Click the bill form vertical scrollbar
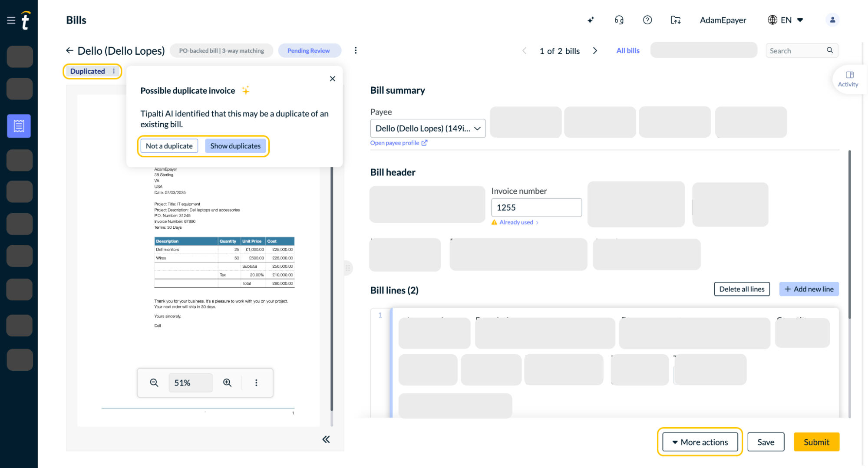This screenshot has width=868, height=468. tap(849, 234)
